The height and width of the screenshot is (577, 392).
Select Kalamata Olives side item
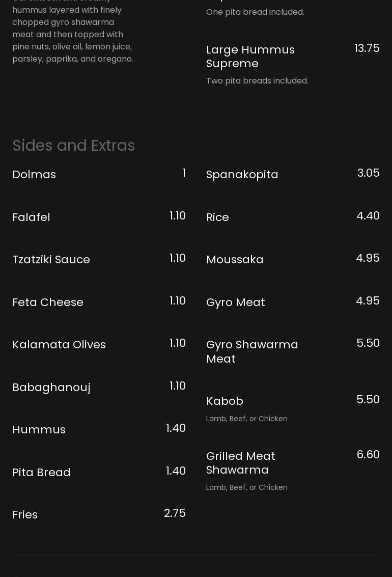(x=59, y=344)
